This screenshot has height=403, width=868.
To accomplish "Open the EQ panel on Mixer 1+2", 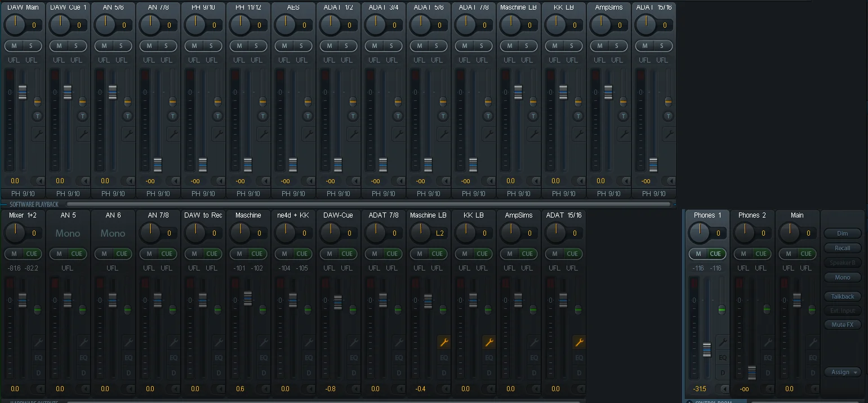I will coord(38,358).
